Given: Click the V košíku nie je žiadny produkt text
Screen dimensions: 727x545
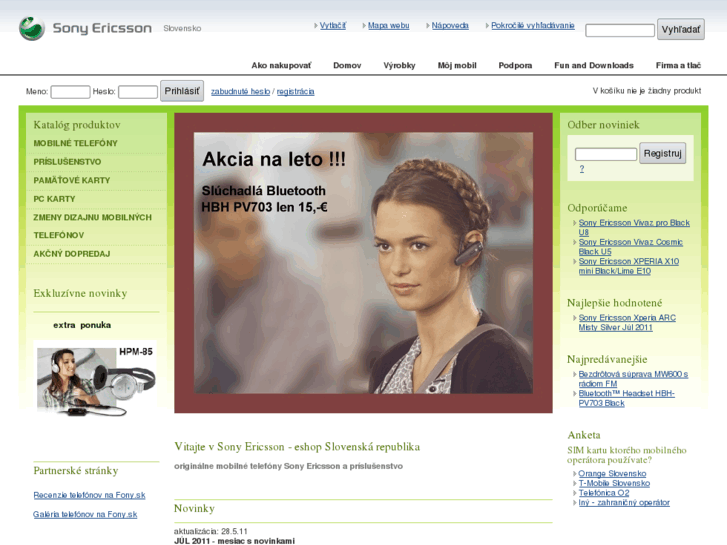Looking at the screenshot, I should pyautogui.click(x=646, y=91).
